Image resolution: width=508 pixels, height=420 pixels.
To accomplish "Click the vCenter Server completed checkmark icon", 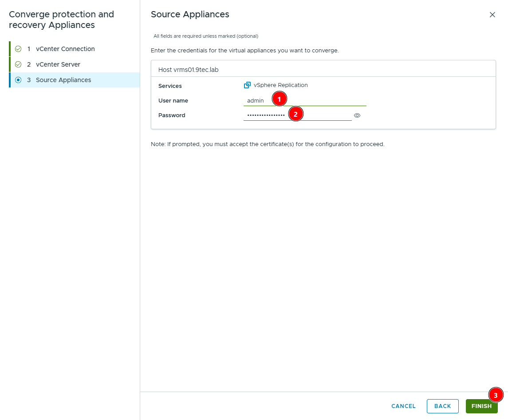I will pos(19,64).
